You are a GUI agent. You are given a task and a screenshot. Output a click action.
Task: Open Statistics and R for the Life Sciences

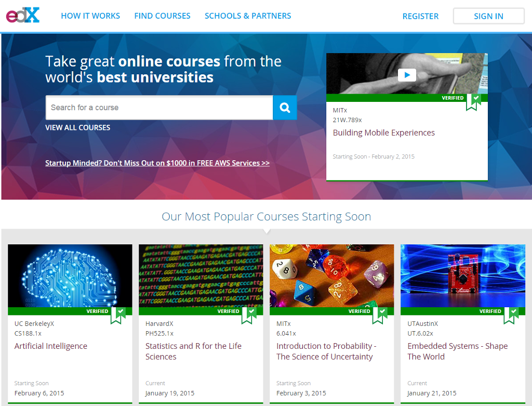click(x=193, y=351)
